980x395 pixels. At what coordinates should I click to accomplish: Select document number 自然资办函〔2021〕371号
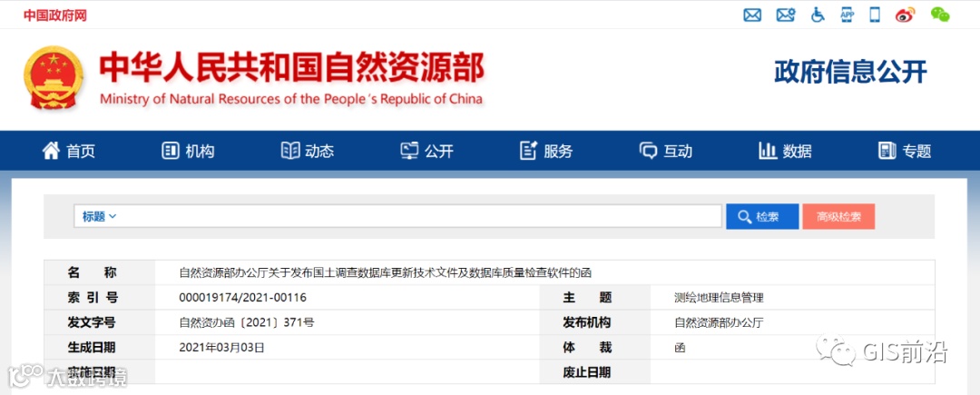(246, 322)
